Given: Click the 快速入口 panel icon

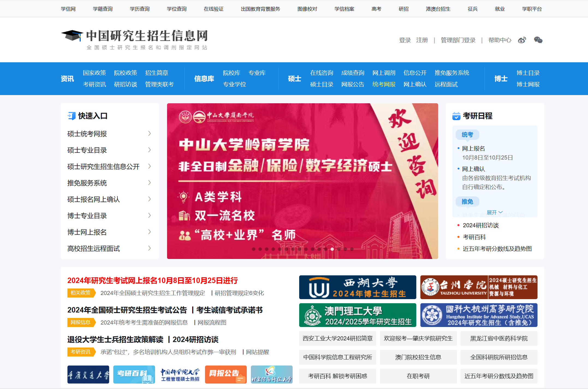Looking at the screenshot, I should pos(72,116).
